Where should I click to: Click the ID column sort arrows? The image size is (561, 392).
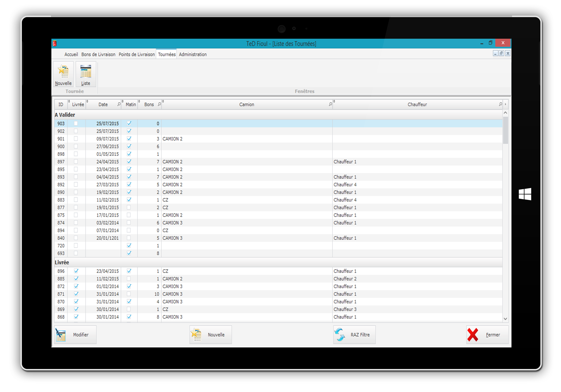(x=69, y=101)
